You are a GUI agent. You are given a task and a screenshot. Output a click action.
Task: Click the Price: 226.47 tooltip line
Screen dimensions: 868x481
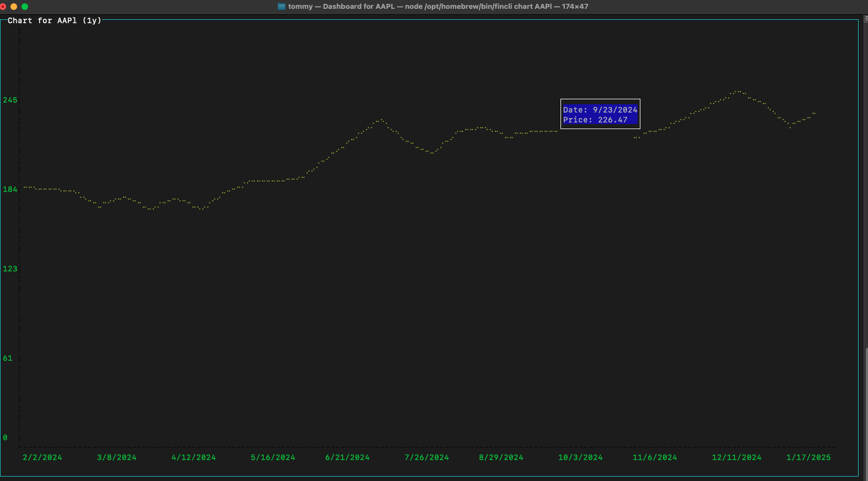(595, 120)
